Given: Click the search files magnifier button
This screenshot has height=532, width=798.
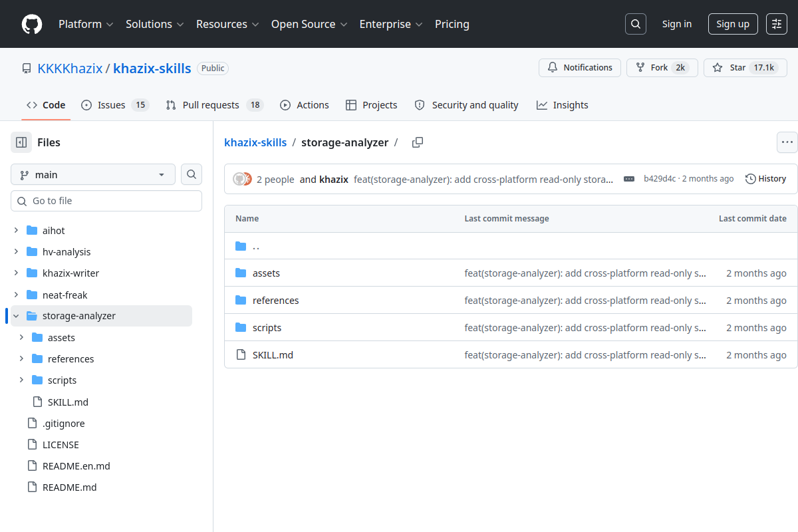Looking at the screenshot, I should (x=192, y=175).
